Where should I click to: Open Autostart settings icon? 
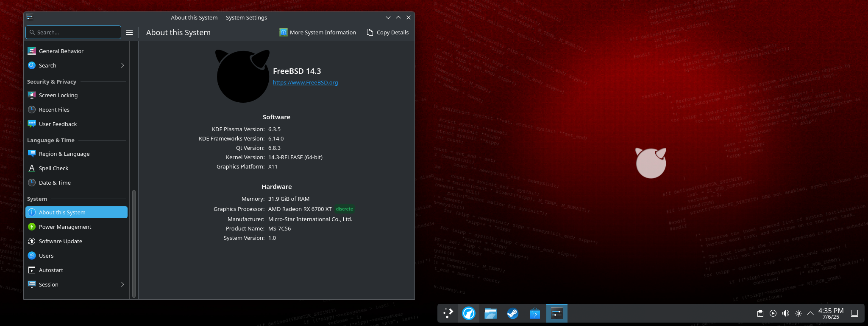(x=32, y=270)
